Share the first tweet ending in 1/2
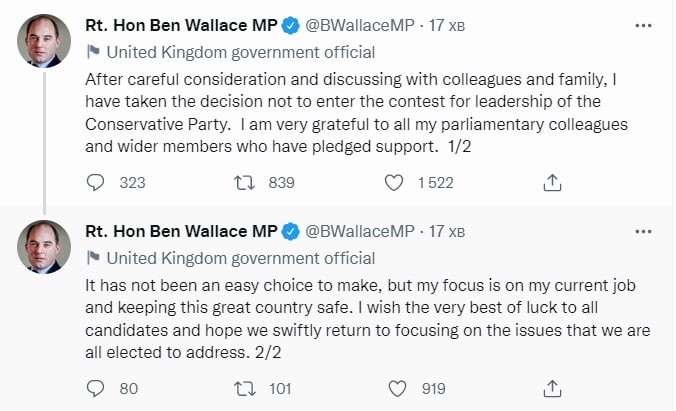This screenshot has height=411, width=676. (551, 182)
